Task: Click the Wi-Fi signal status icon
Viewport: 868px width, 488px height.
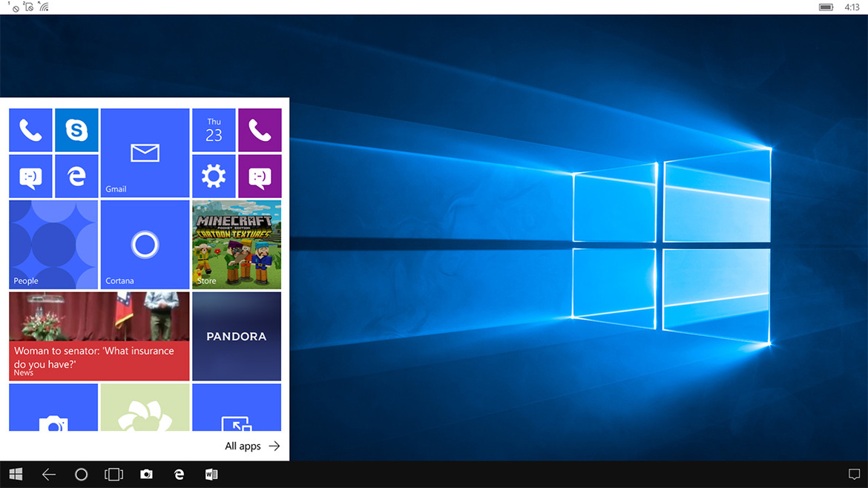Action: coord(44,7)
